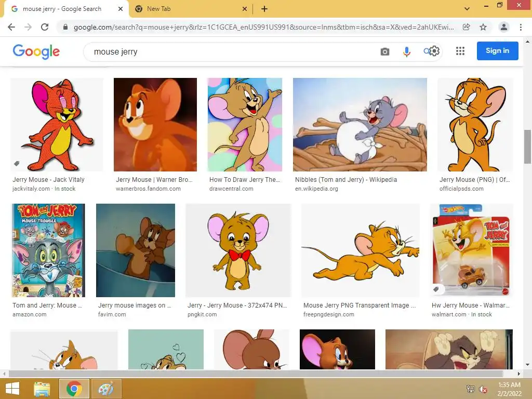Open Paint from the taskbar
The height and width of the screenshot is (399, 532).
(106, 389)
